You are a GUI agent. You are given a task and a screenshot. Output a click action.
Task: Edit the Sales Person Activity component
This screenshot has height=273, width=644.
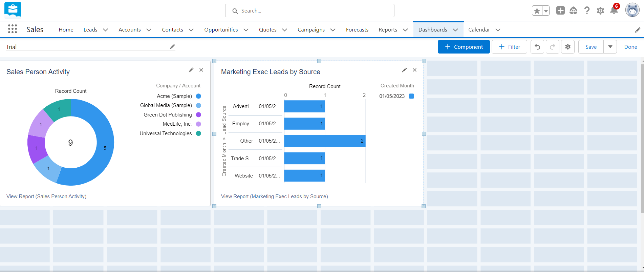191,70
